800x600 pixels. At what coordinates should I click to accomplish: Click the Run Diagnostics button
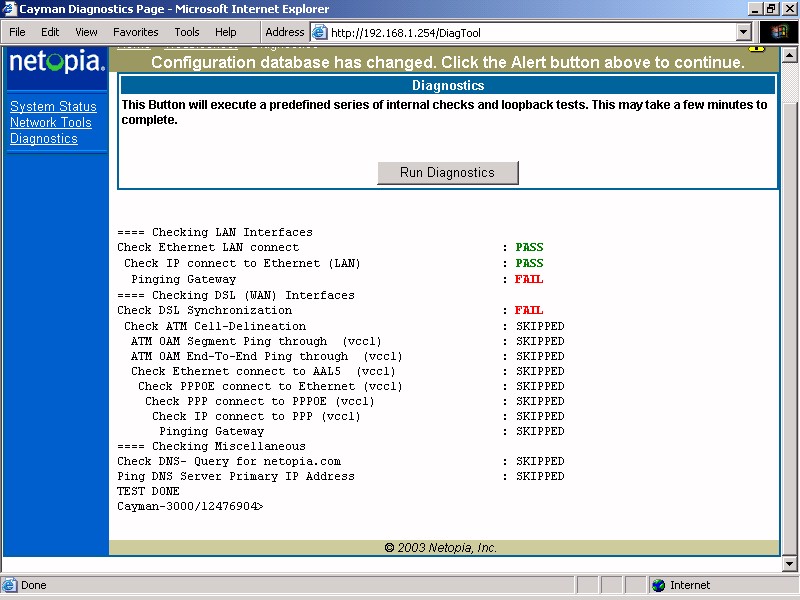tap(447, 172)
